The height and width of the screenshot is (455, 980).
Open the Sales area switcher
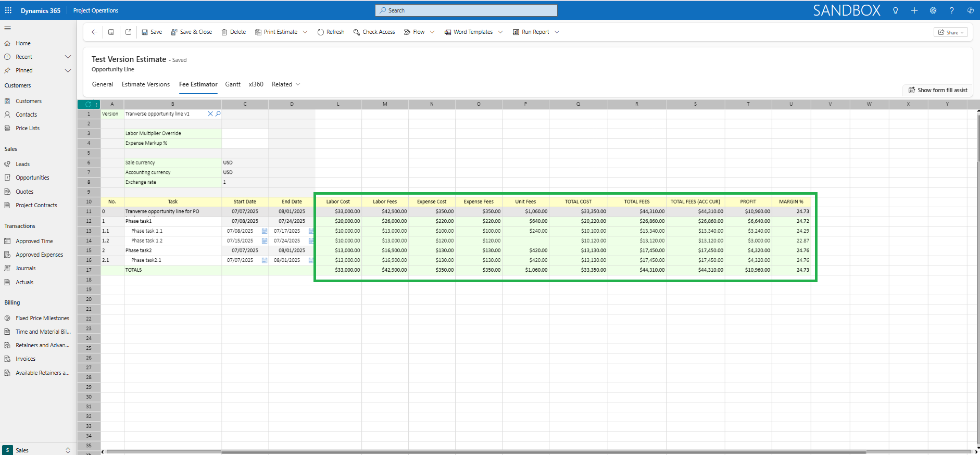(36, 450)
